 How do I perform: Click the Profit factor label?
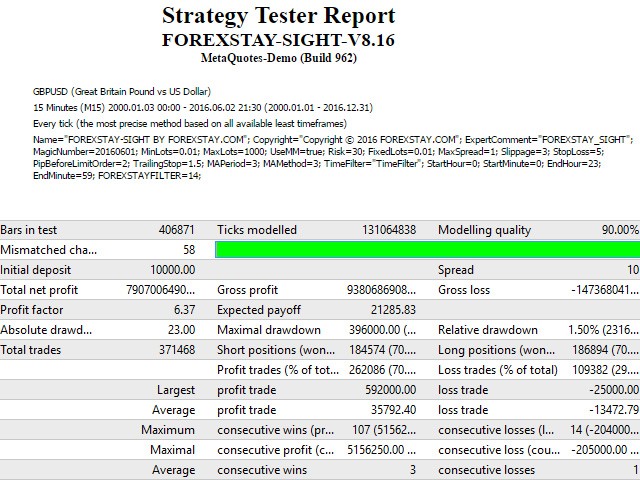(31, 310)
